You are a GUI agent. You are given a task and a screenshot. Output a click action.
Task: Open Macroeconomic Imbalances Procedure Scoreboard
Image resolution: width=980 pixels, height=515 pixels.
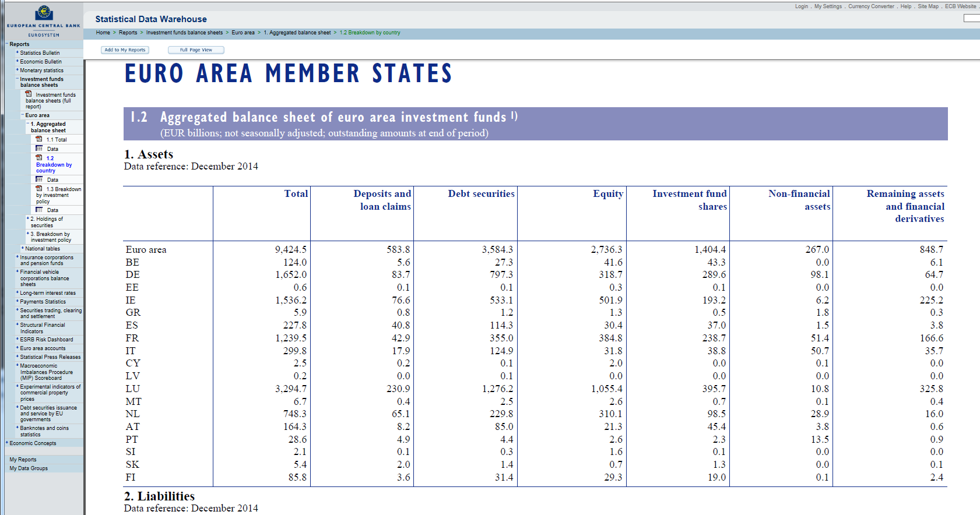47,372
